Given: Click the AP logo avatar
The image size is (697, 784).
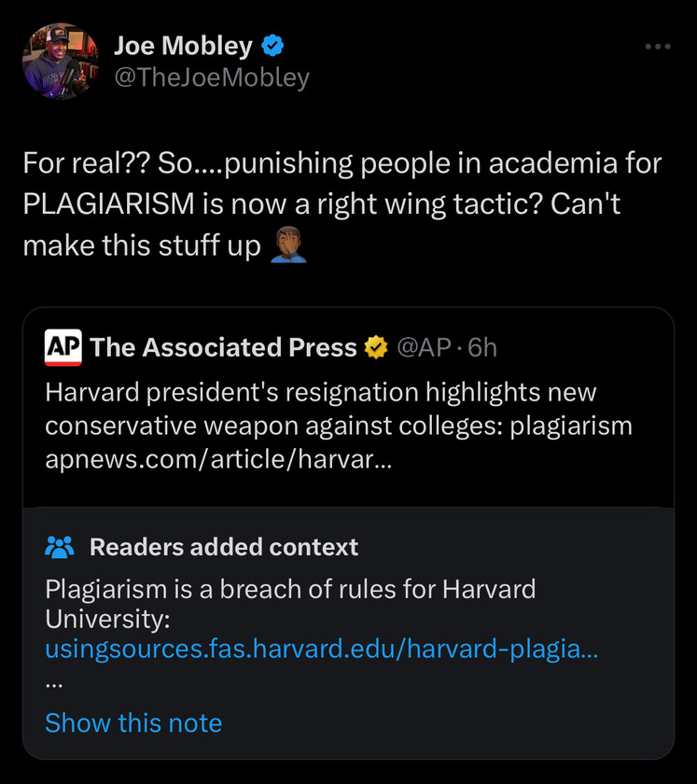Looking at the screenshot, I should click(x=63, y=347).
